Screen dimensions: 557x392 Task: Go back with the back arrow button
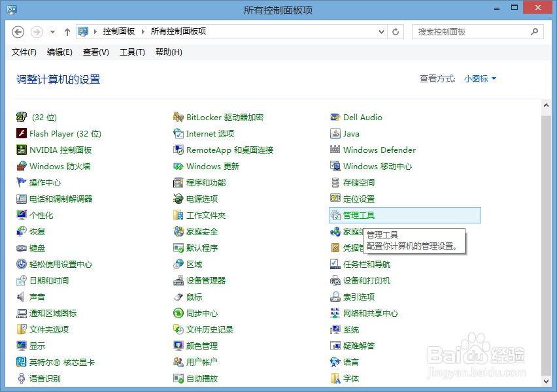[x=18, y=32]
